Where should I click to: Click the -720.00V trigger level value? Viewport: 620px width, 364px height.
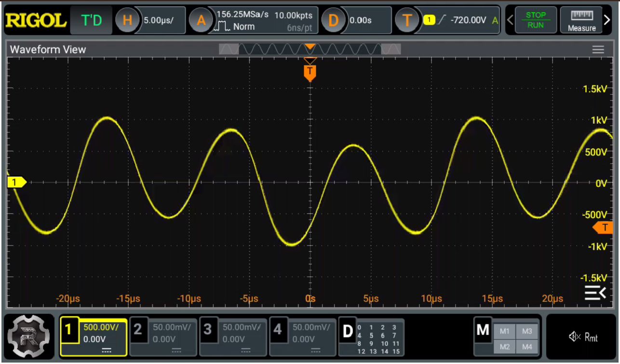click(468, 20)
